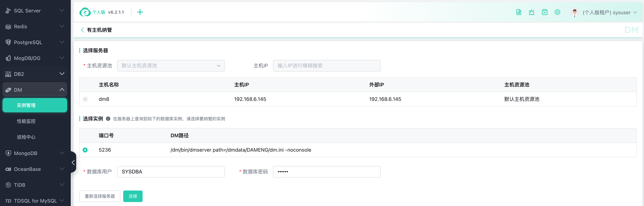Screen dimensions: 644x206
Task: Click the 数据库密码 password field
Action: (326, 172)
